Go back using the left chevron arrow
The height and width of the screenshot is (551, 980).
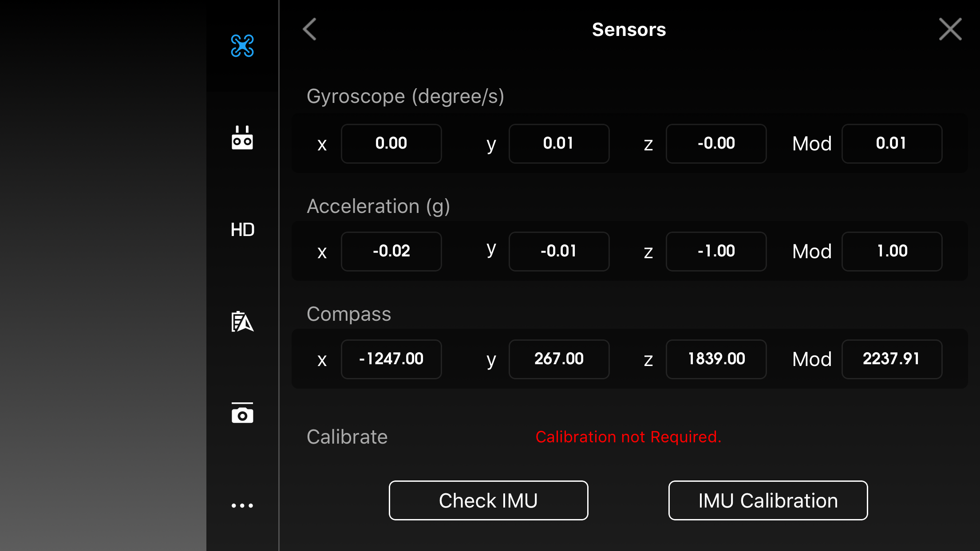310,29
